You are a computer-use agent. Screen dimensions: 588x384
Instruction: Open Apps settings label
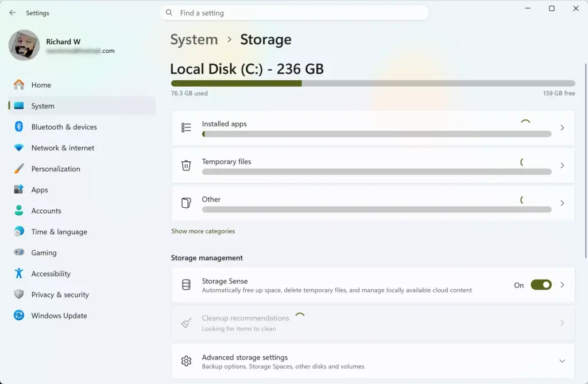(x=40, y=190)
